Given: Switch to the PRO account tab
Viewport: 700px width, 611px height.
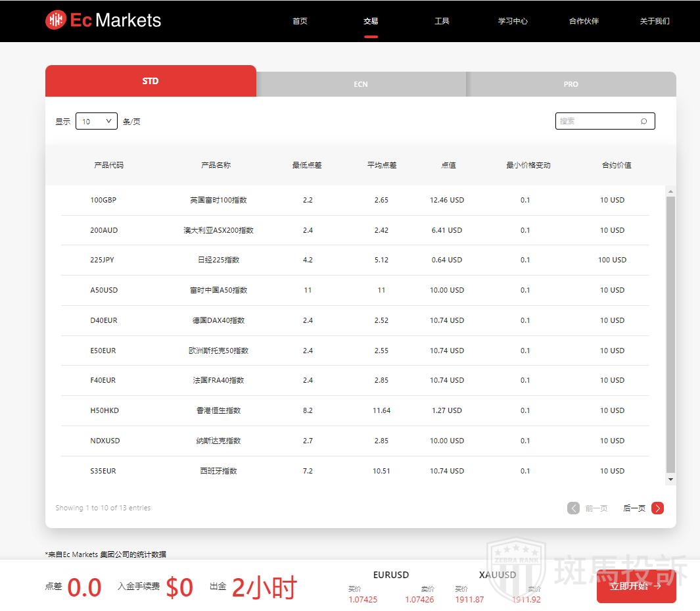Looking at the screenshot, I should point(571,84).
